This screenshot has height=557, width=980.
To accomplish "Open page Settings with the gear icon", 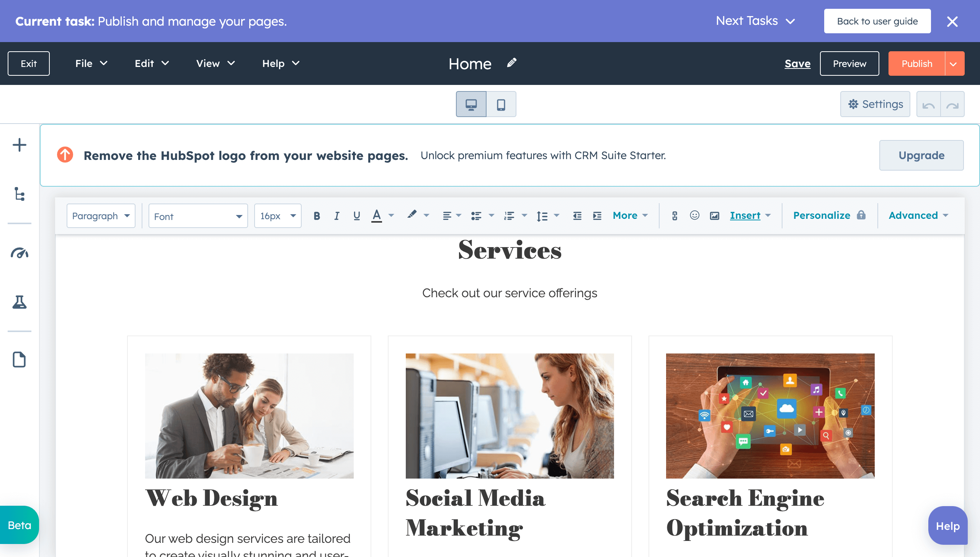I will (x=875, y=104).
